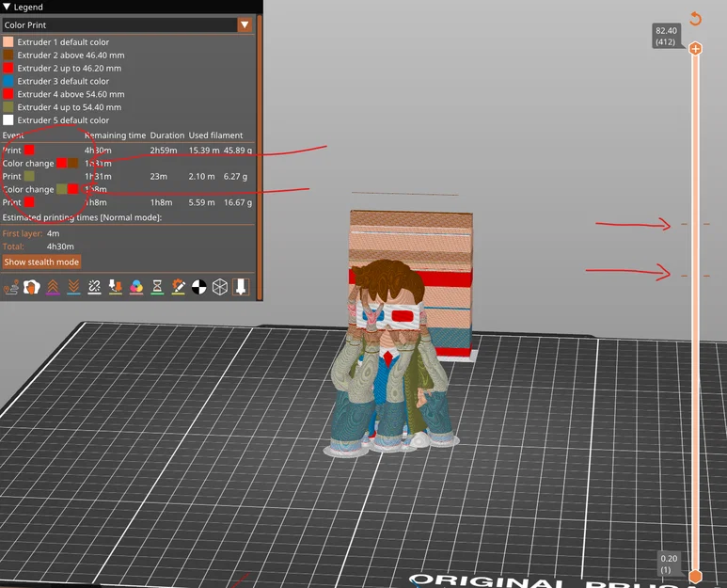This screenshot has height=588, width=727.
Task: Click Extruder 5 default color white swatch
Action: point(8,119)
